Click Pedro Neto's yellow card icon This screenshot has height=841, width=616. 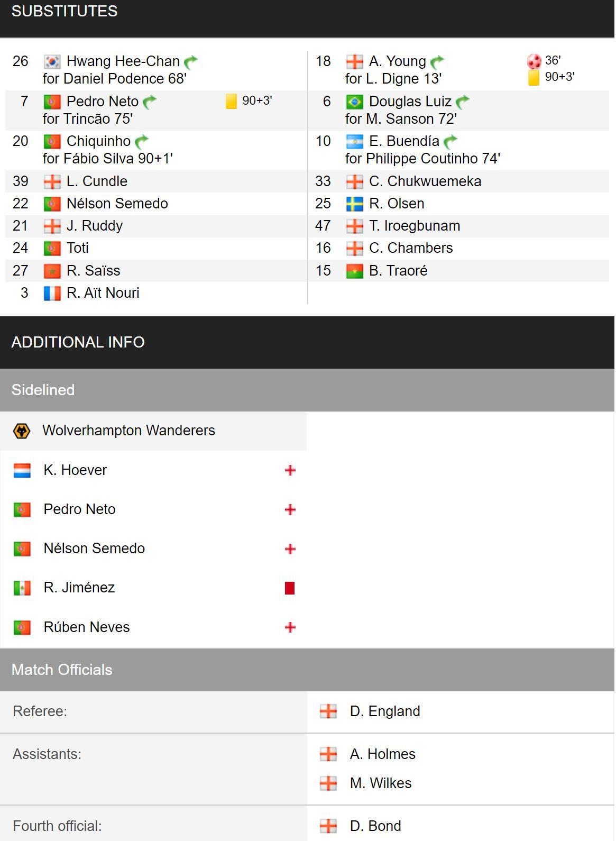231,101
